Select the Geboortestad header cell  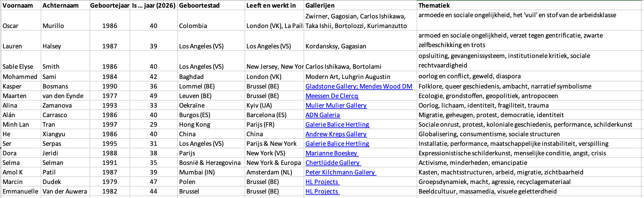click(x=211, y=5)
